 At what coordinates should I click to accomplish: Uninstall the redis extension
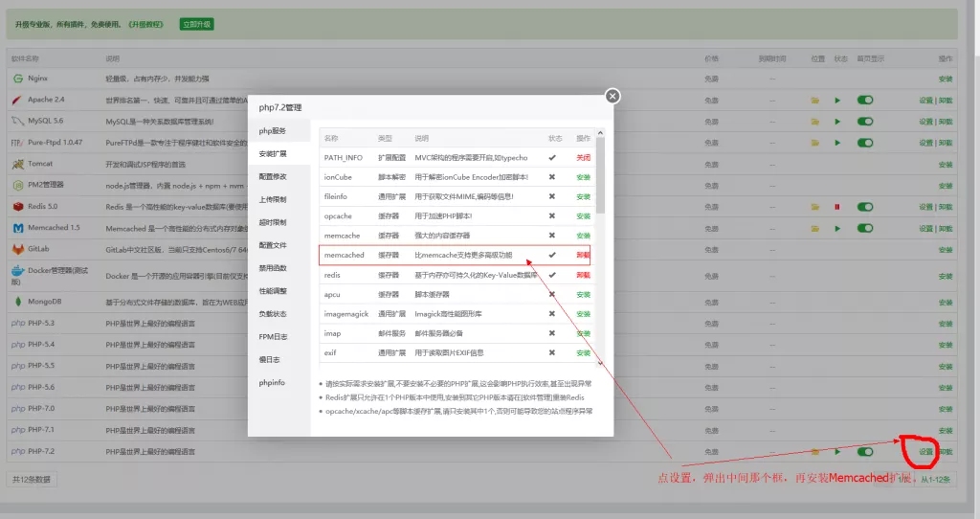[583, 275]
